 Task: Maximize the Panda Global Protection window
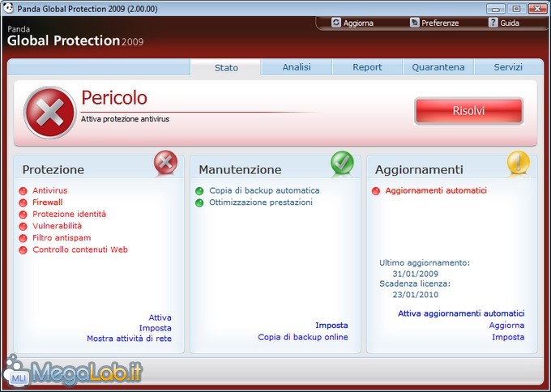[516, 8]
